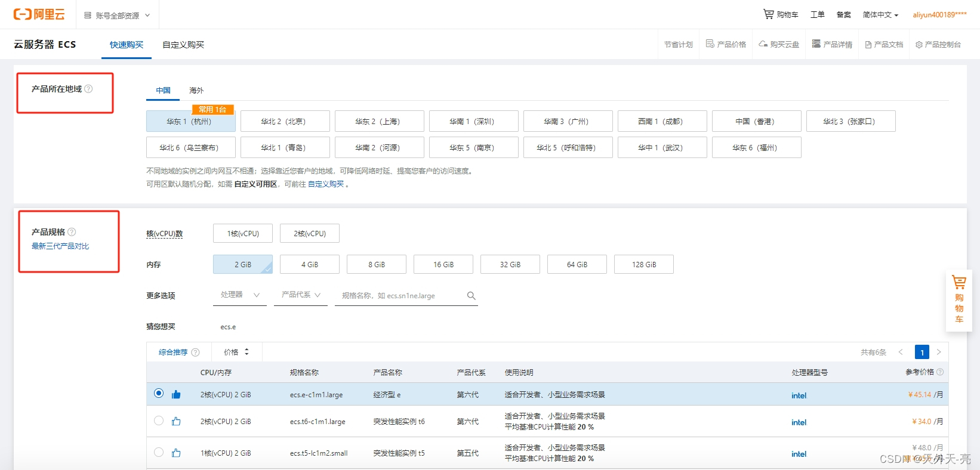Screen dimensions: 980x470
Task: Click the price sort arrows icon
Action: (x=246, y=352)
